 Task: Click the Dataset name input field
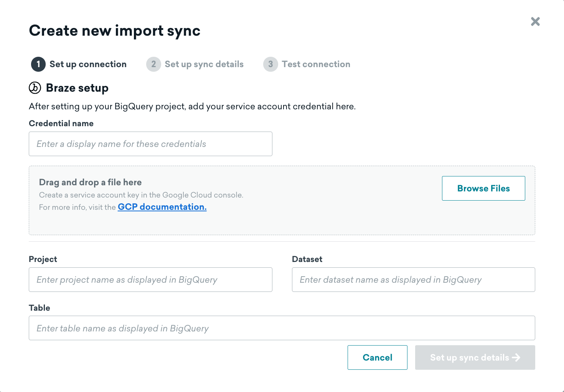[x=413, y=280]
